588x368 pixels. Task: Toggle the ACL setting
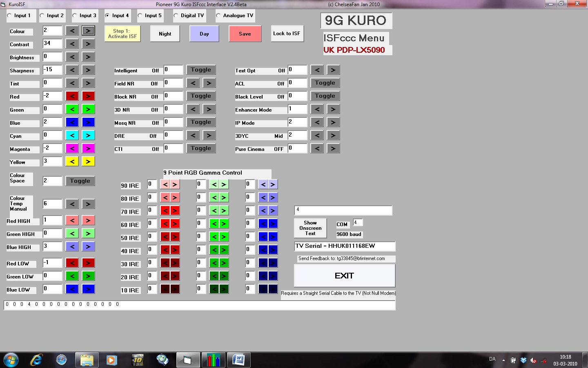pos(325,83)
